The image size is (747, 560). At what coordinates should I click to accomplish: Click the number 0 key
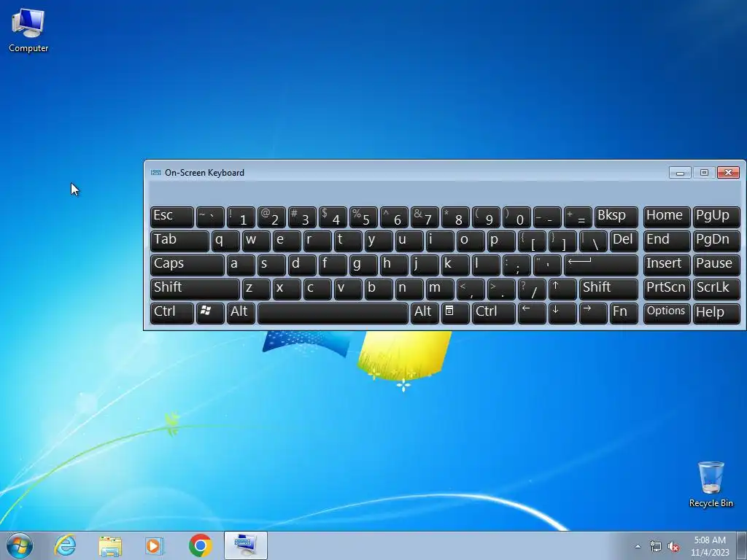(x=516, y=217)
